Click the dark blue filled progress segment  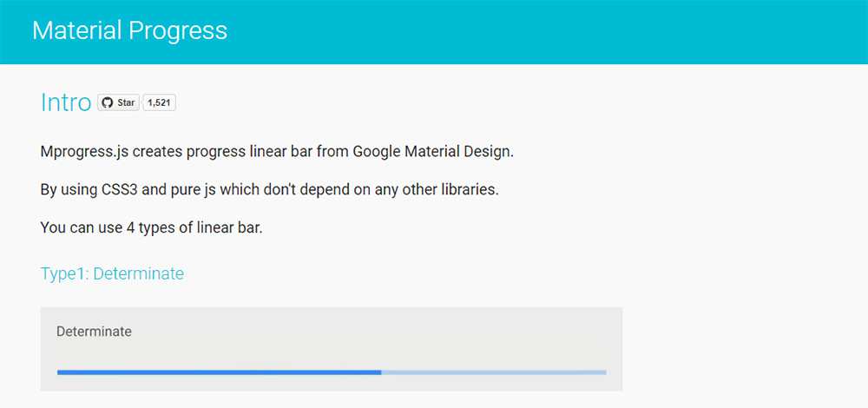[219, 372]
